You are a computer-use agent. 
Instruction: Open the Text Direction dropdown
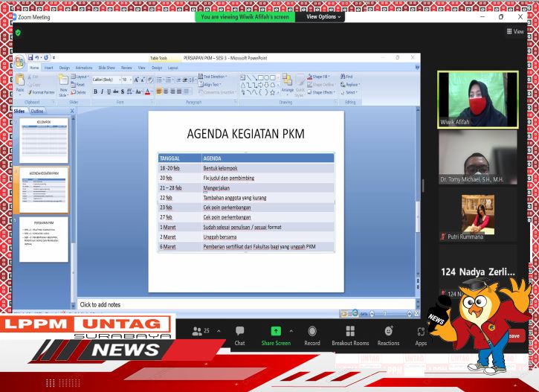pyautogui.click(x=213, y=77)
